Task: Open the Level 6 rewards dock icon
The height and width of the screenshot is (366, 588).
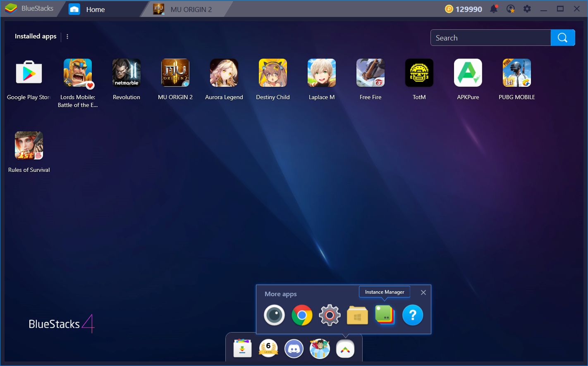Action: click(x=268, y=349)
